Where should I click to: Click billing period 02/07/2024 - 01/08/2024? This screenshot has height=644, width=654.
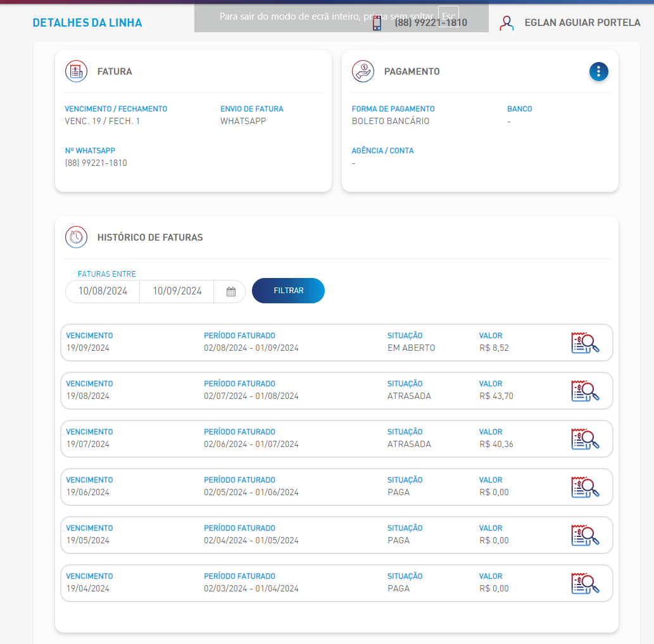point(251,396)
